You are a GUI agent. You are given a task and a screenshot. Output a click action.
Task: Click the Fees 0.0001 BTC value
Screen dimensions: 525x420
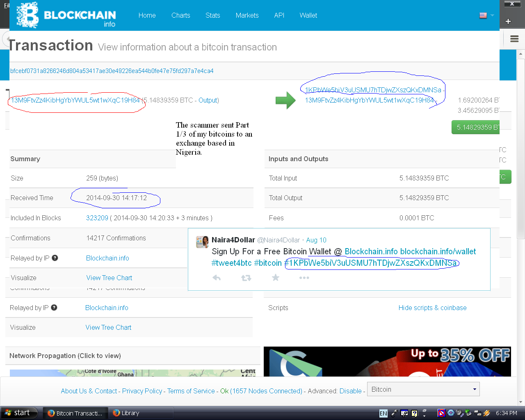417,218
